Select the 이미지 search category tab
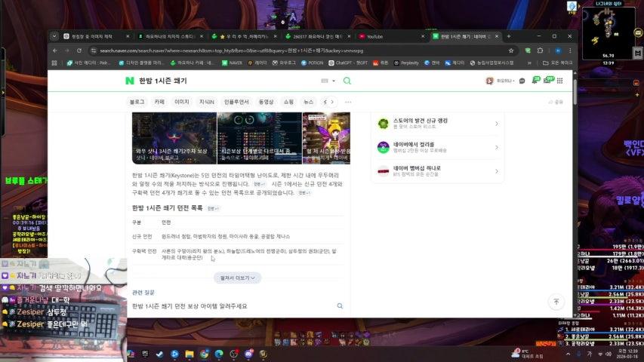644x362 pixels. click(182, 101)
